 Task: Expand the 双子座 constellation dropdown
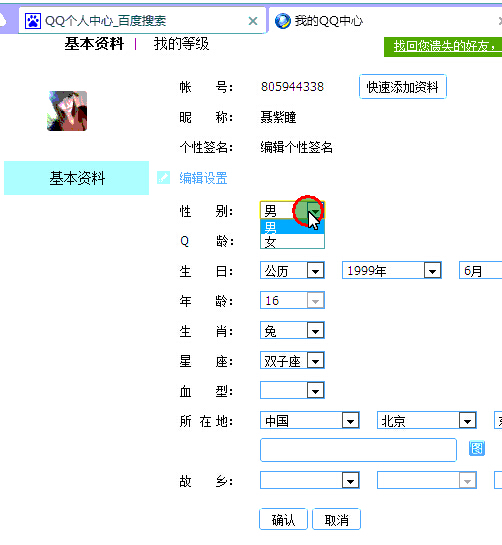(292, 360)
